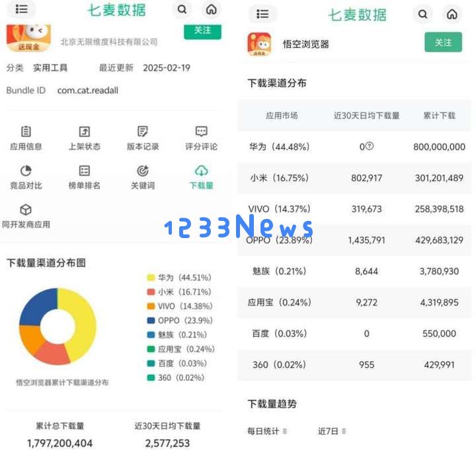Screen dimensions: 476x453
Task: Click the 下载量趋势 section heading
Action: point(272,404)
